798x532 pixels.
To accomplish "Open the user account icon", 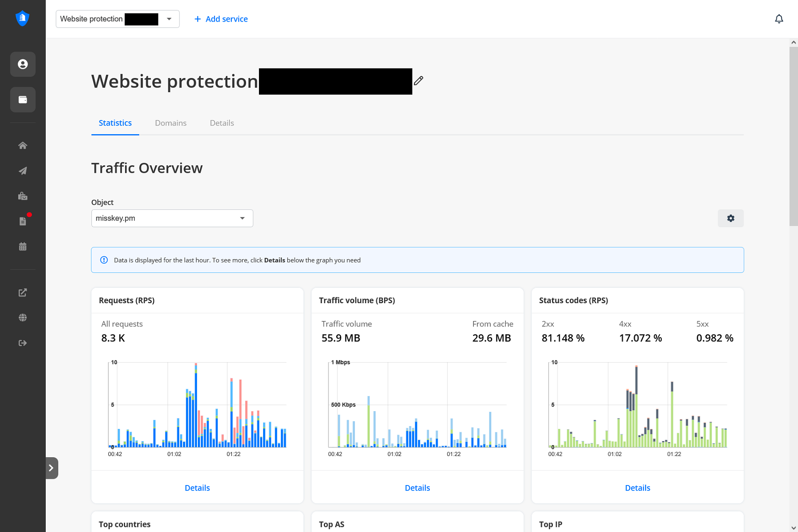I will coord(23,64).
